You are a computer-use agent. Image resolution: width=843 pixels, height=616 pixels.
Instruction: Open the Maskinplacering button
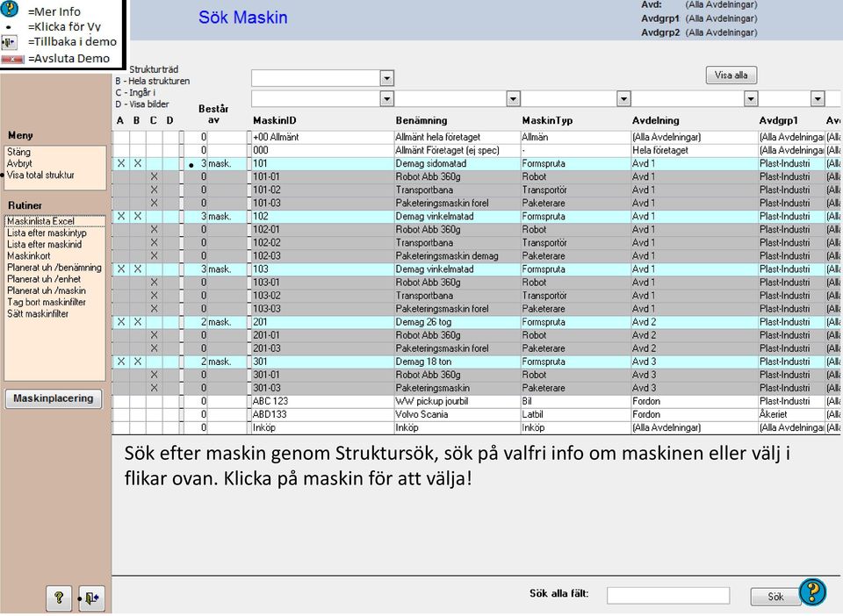(54, 398)
